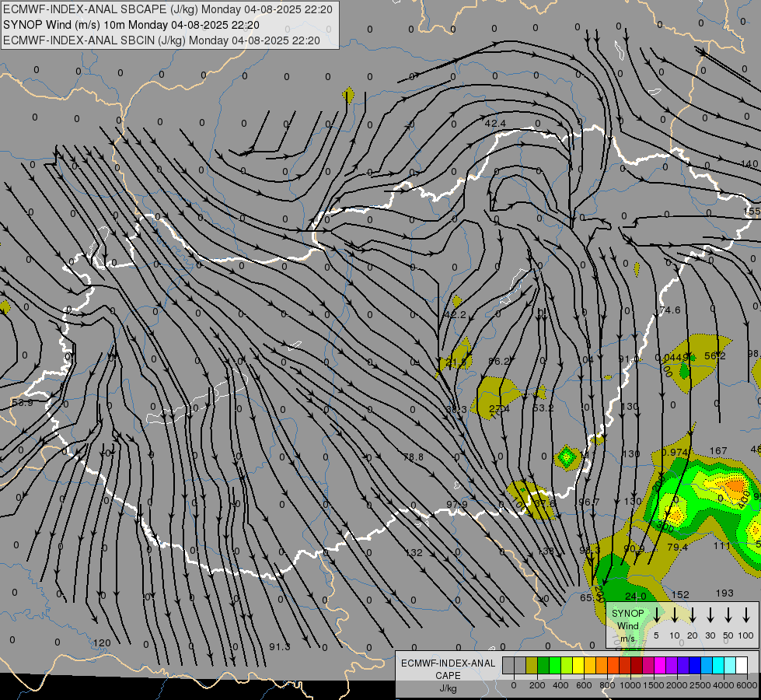
Task: Click the wind legend arrow above 10
Action: click(x=675, y=615)
